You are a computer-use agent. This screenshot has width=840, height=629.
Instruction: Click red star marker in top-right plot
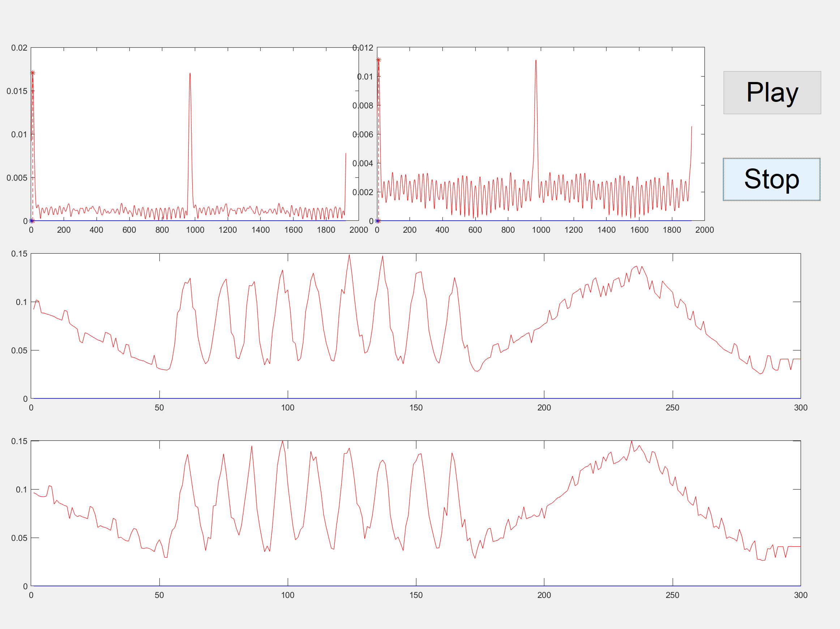(378, 60)
